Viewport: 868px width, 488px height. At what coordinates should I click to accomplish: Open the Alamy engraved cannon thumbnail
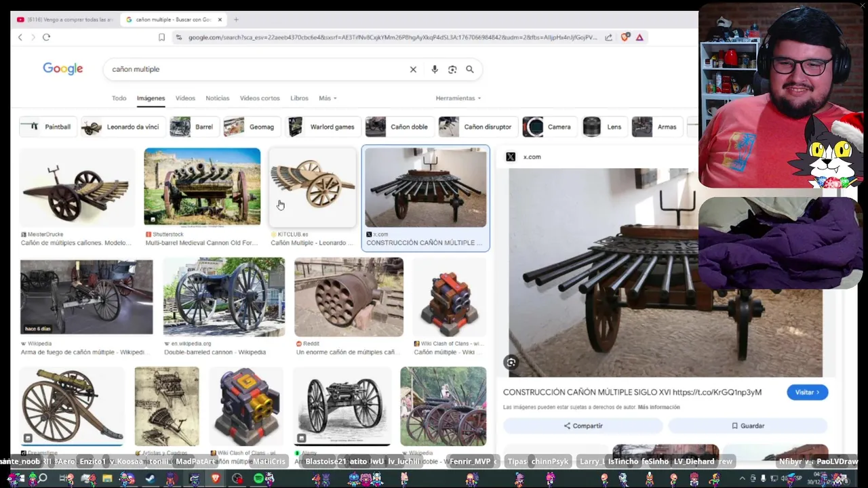pyautogui.click(x=342, y=406)
